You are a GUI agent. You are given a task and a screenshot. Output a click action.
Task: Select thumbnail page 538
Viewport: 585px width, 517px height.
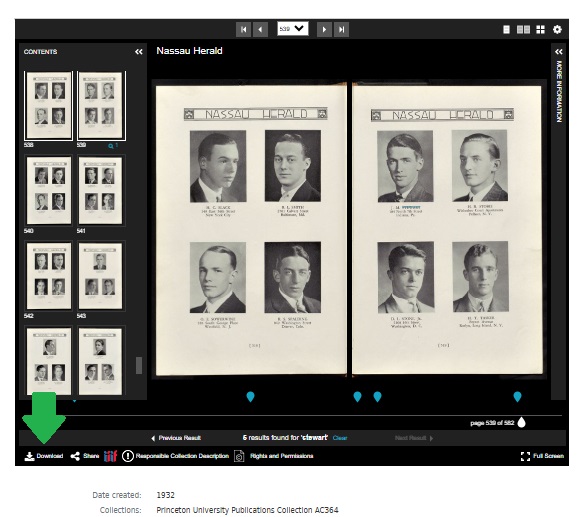(49, 106)
